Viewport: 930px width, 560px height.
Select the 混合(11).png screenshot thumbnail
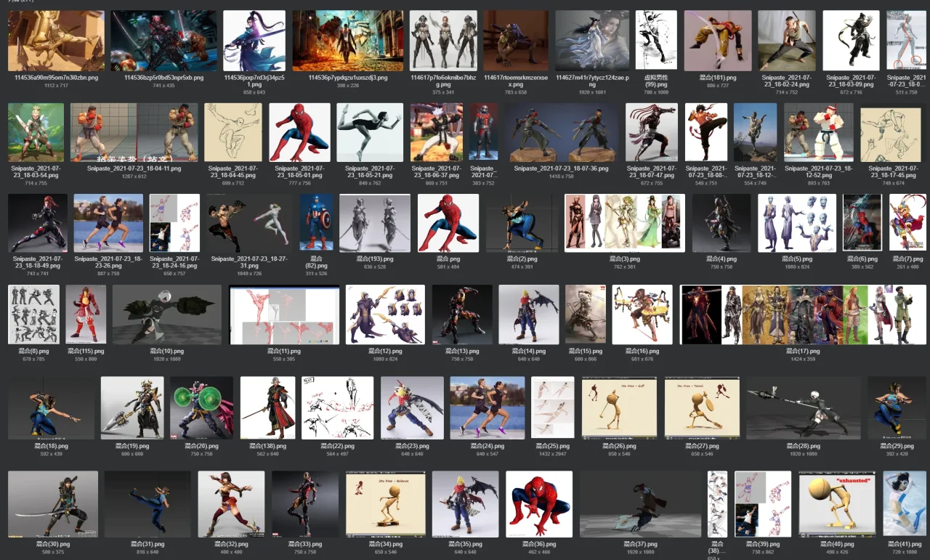point(284,315)
